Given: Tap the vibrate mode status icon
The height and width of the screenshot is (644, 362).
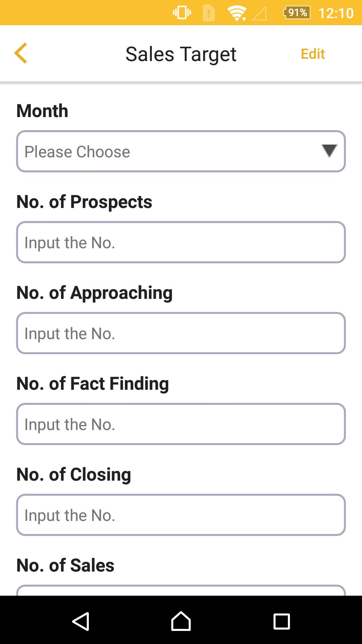Looking at the screenshot, I should 182,13.
